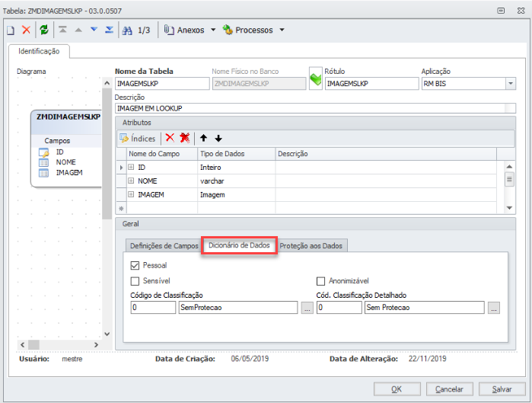Click the Cancelar button

[449, 389]
